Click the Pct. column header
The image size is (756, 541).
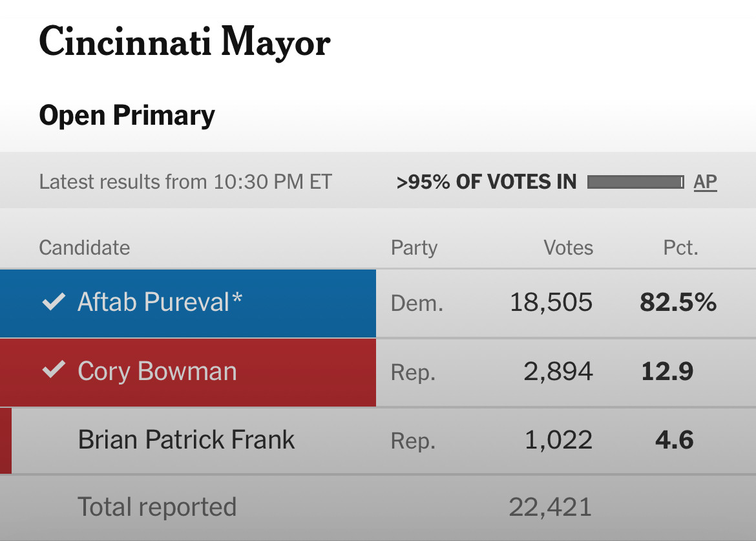click(680, 248)
